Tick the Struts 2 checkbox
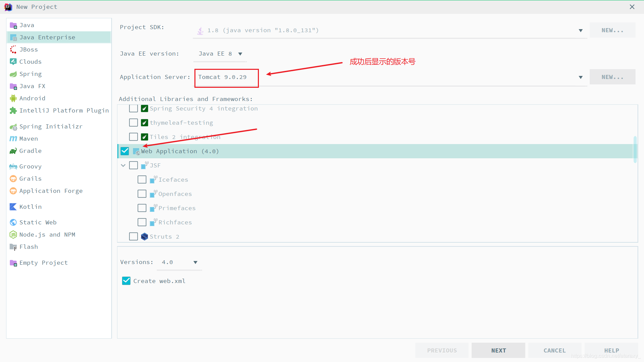 tap(134, 237)
